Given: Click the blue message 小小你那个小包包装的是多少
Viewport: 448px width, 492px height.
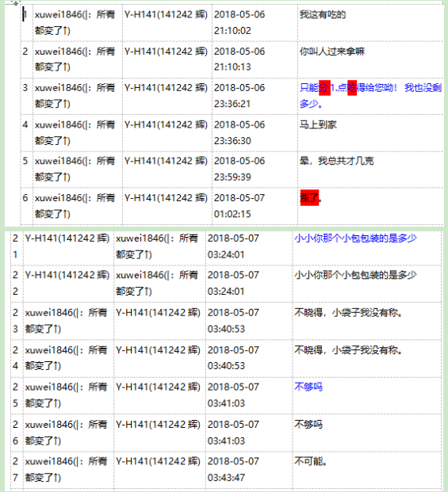Looking at the screenshot, I should click(x=355, y=238).
